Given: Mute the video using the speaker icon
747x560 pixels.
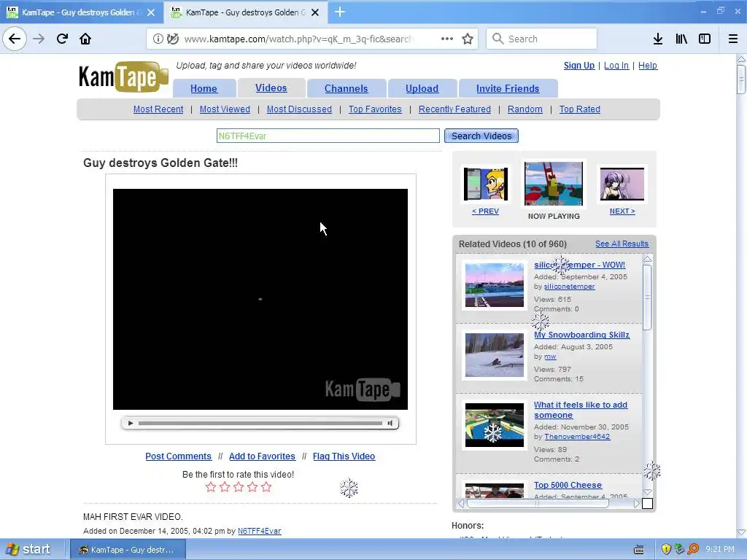Looking at the screenshot, I should (x=390, y=423).
